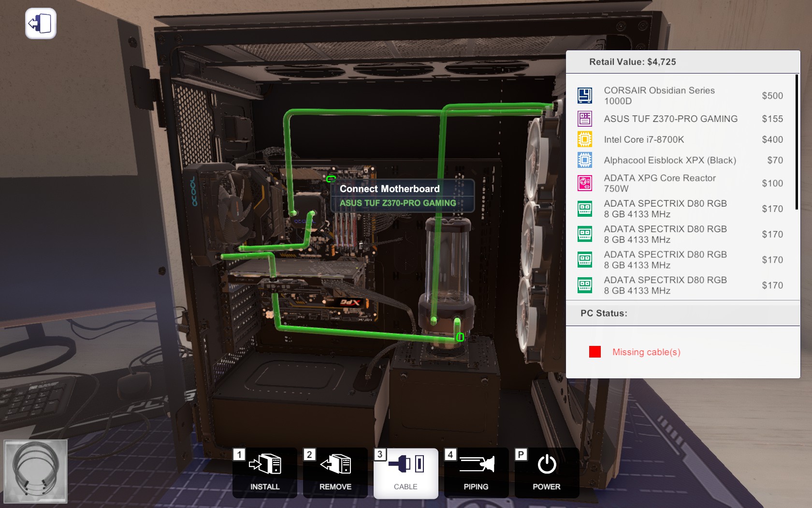Click the $70 water block price
812x508 pixels.
pos(775,160)
